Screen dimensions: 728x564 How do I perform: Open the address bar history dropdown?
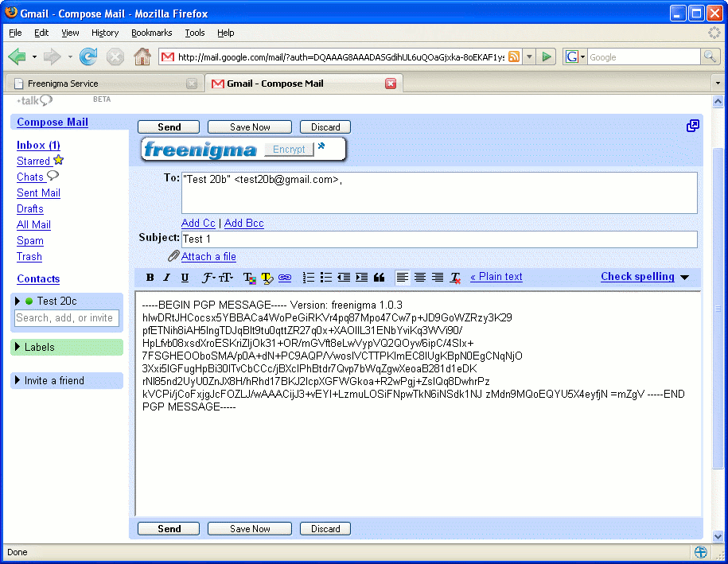529,56
